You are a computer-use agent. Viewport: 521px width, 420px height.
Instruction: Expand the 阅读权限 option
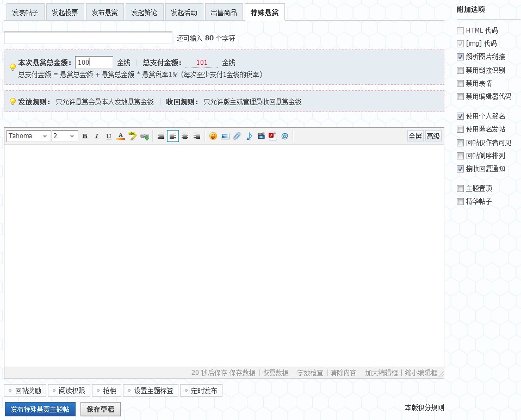(69, 391)
